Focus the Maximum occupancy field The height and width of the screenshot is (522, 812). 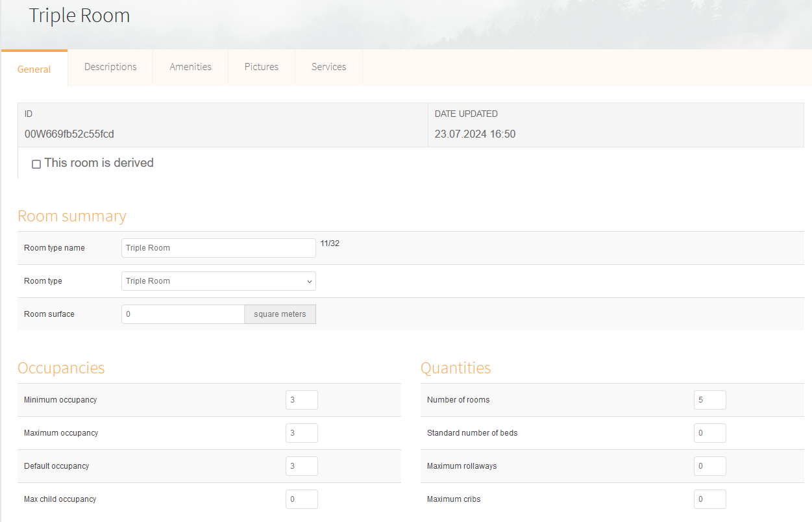[301, 433]
